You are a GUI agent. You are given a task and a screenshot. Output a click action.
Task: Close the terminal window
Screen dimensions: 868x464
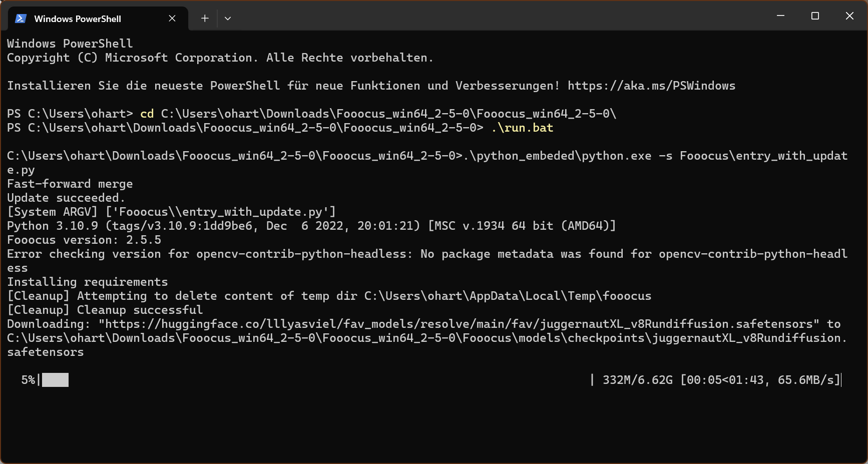[849, 16]
